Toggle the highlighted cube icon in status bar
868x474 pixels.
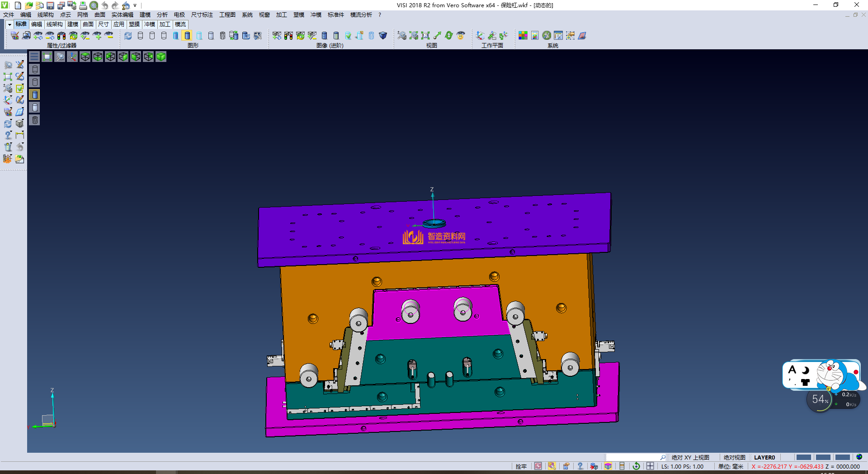pos(608,466)
